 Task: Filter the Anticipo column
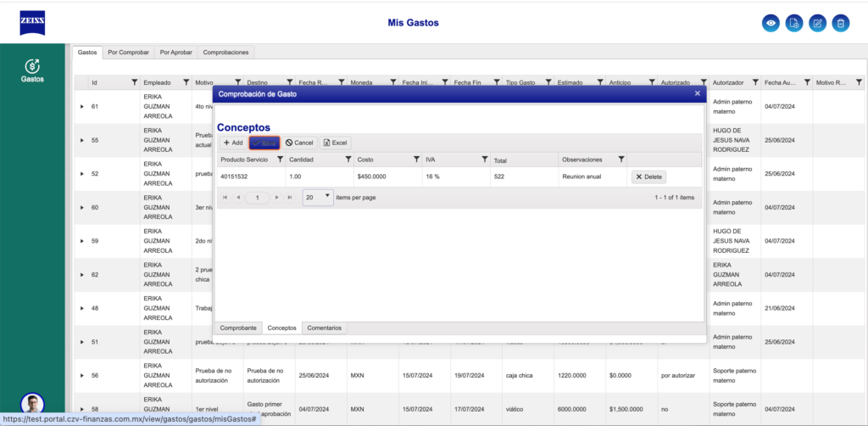coord(652,82)
